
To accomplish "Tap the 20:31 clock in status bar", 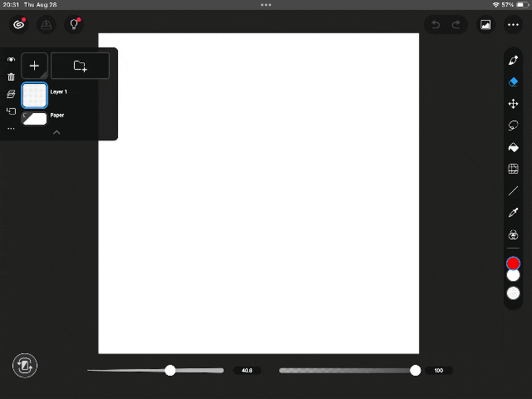I will pyautogui.click(x=11, y=5).
